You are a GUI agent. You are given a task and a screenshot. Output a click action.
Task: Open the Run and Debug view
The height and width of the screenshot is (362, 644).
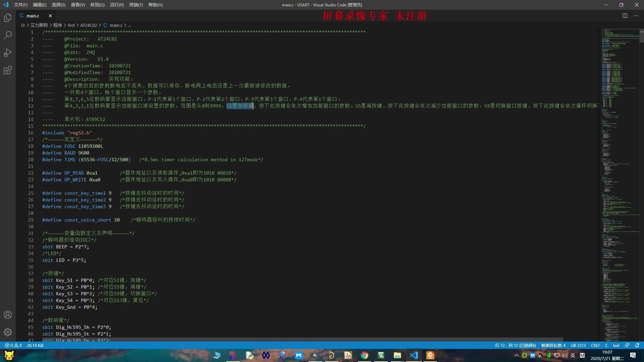tap(7, 53)
